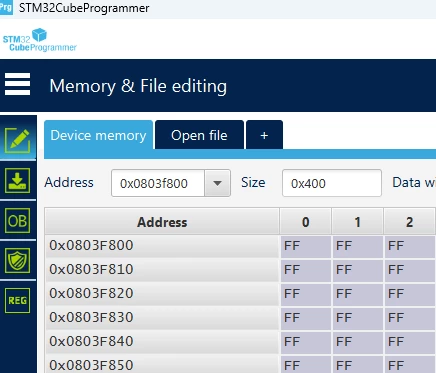Image resolution: width=436 pixels, height=373 pixels.
Task: Click FF cell column 0 row 0x0803F830
Action: coord(306,318)
